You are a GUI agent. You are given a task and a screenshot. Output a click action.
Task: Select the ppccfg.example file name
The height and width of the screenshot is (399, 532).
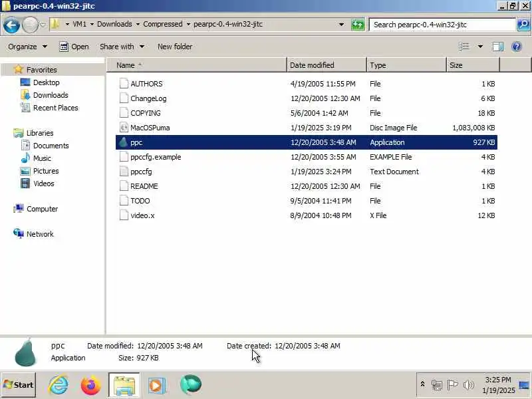[x=156, y=157]
